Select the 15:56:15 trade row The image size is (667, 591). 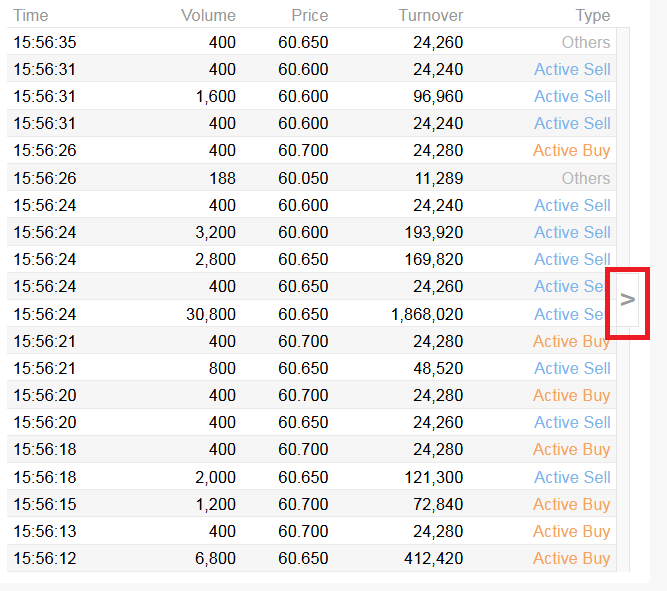tap(311, 504)
